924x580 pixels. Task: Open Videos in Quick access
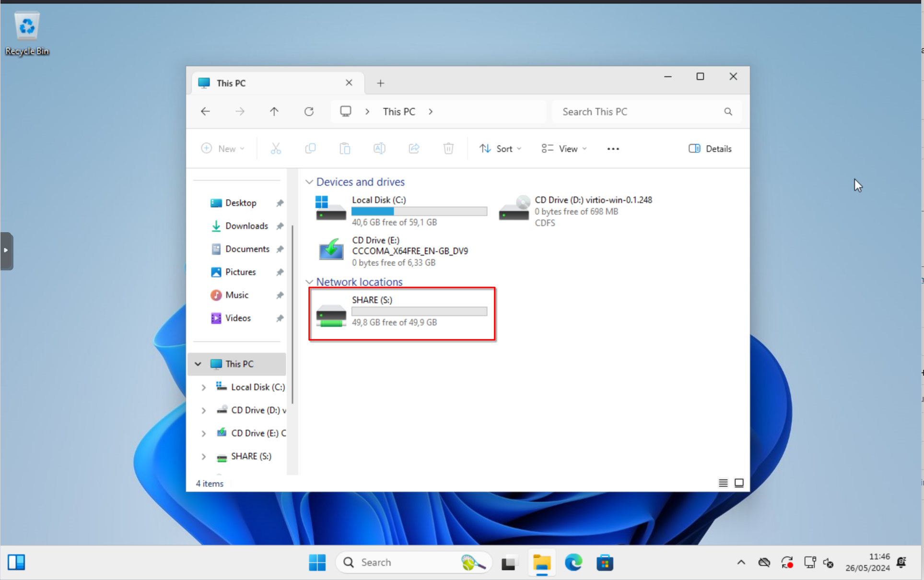coord(239,318)
